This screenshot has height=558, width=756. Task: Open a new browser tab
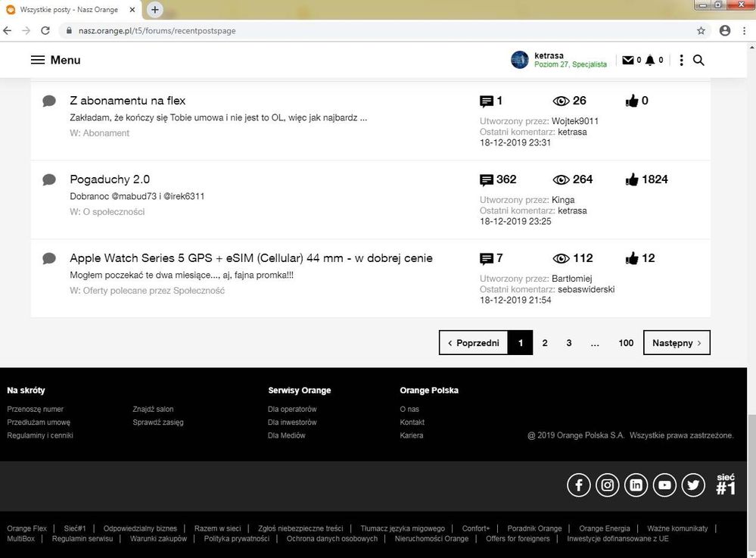[x=155, y=10]
